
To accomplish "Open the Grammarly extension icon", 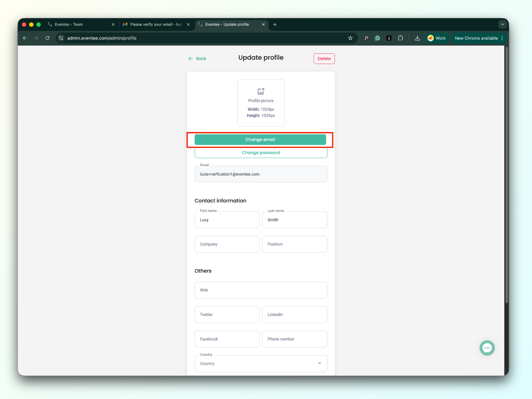I will coord(377,38).
